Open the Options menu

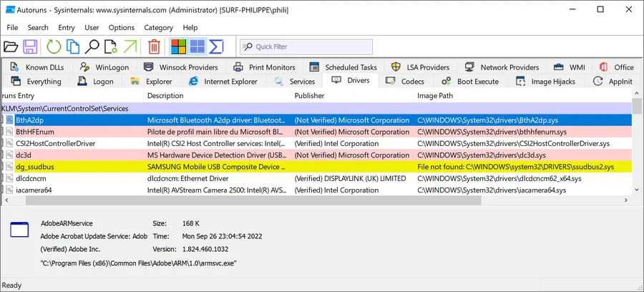[x=121, y=27]
